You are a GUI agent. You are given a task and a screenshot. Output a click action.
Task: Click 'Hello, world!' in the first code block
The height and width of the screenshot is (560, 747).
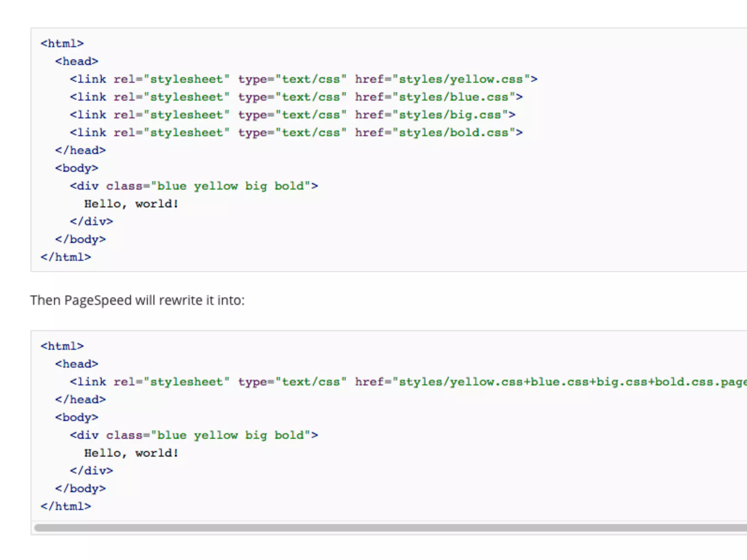(131, 204)
